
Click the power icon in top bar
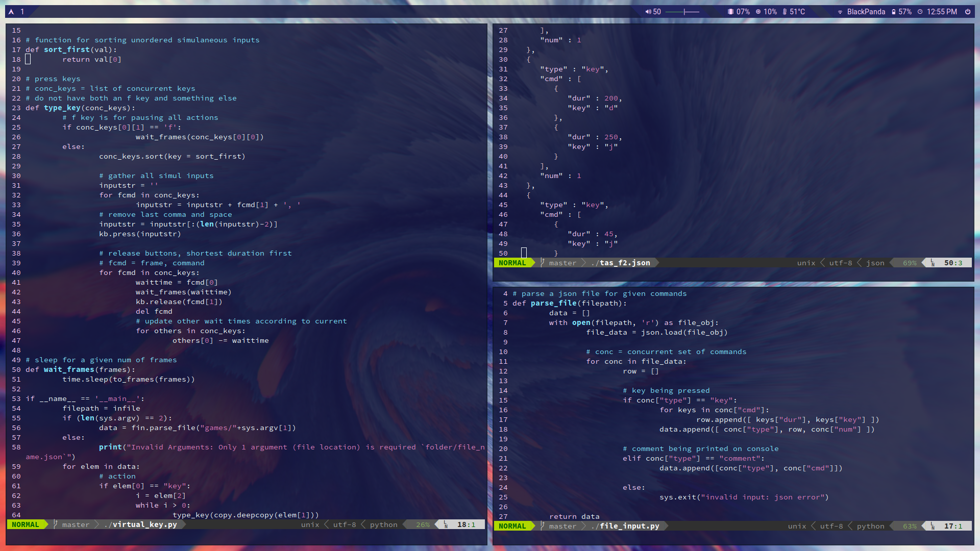coord(967,12)
